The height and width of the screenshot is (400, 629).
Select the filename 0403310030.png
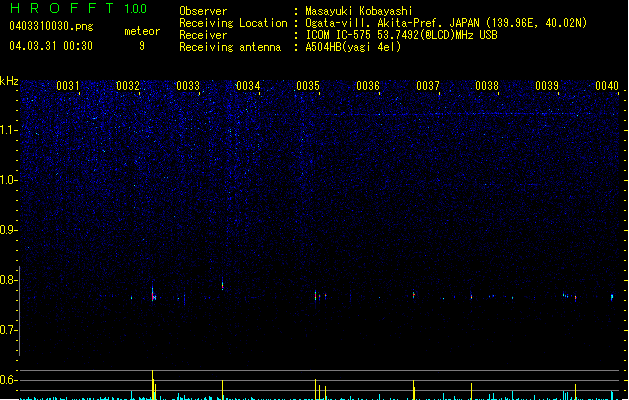51,26
